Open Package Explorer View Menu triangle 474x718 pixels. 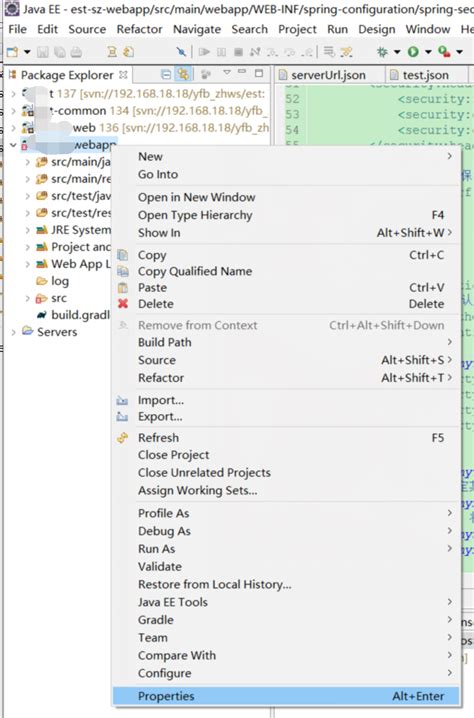point(227,73)
